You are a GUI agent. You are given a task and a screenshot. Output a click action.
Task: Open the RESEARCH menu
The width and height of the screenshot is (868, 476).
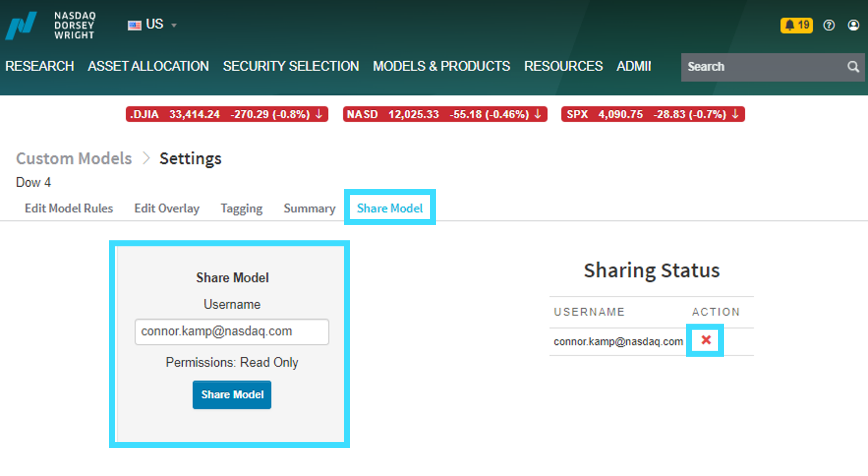point(39,66)
